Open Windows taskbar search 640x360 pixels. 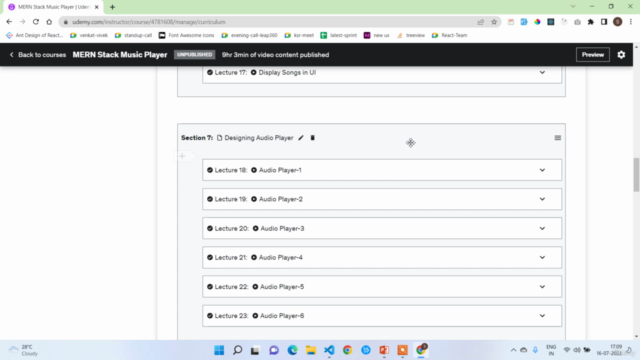(238, 350)
